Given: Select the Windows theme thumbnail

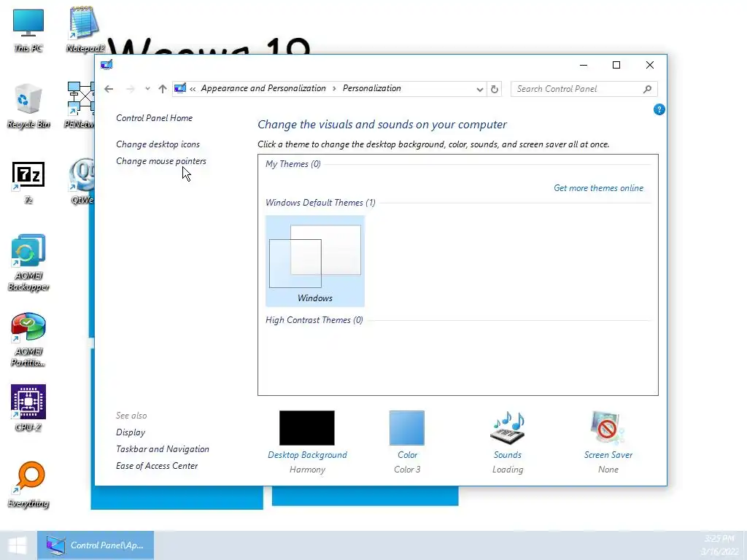Looking at the screenshot, I should (315, 261).
